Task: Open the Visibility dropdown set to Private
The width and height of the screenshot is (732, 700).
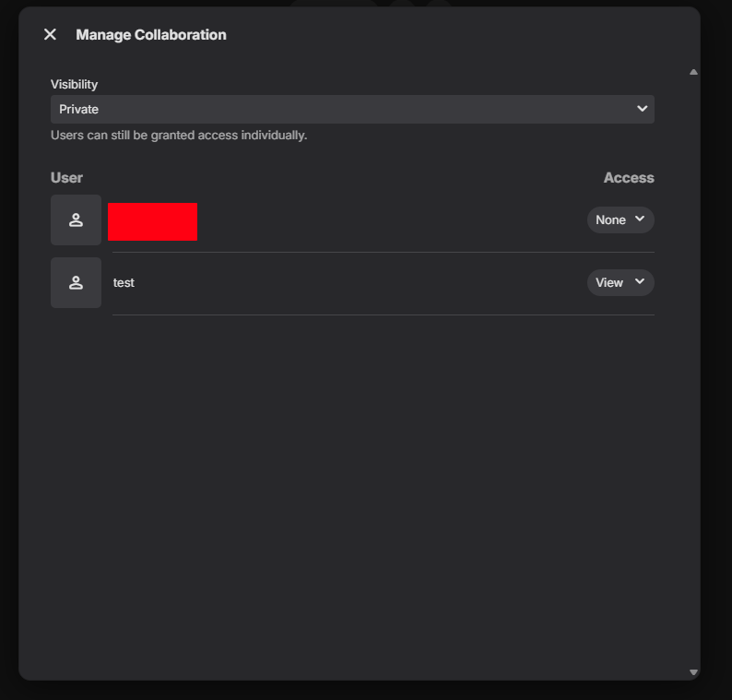Action: point(352,109)
